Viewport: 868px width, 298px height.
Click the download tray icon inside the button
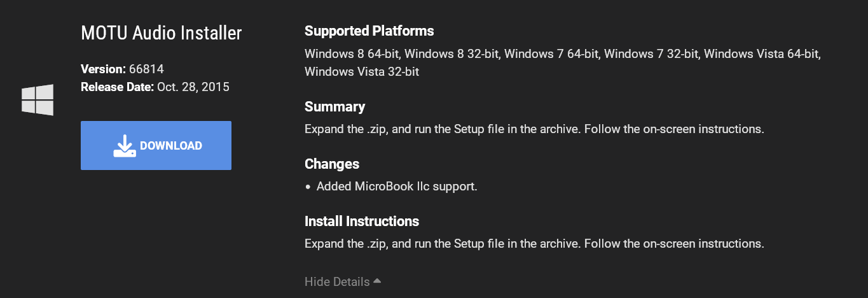125,146
